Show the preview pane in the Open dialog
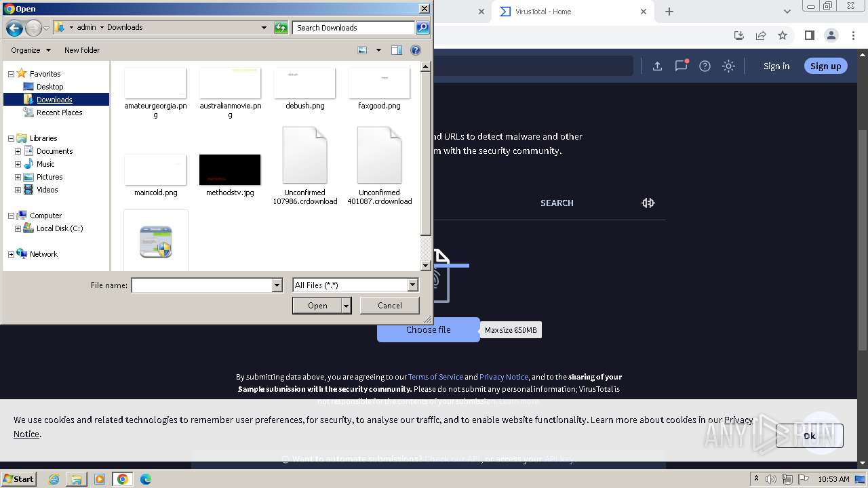The width and height of the screenshot is (868, 488). point(397,50)
